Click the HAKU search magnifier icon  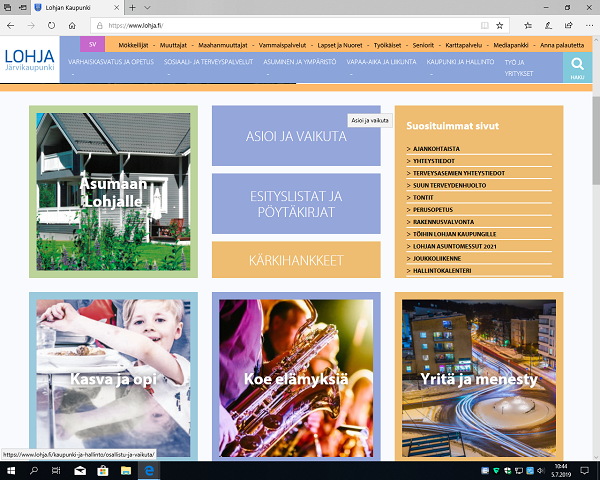(577, 66)
